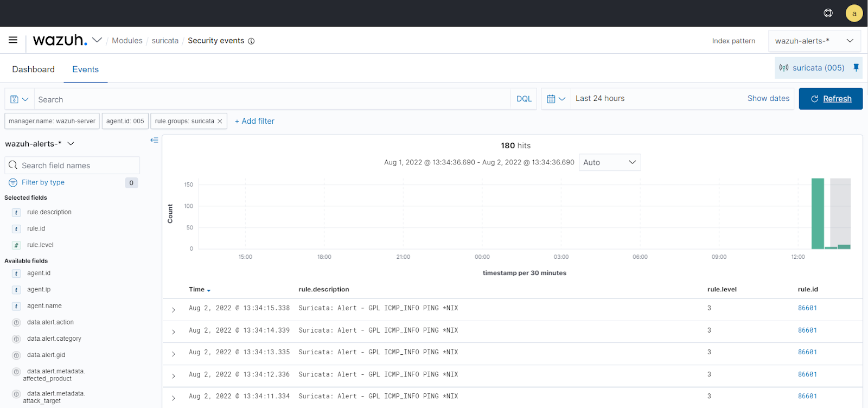Click the data.alert.category unknown type icon
This screenshot has height=408, width=868.
[16, 339]
